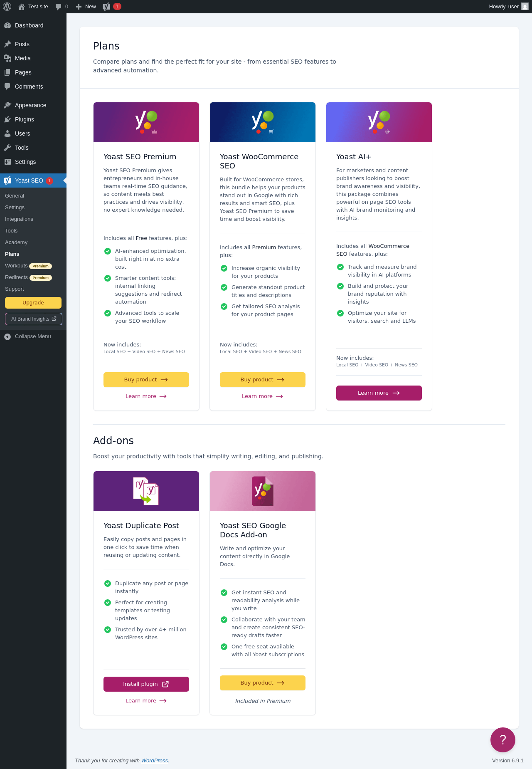Image resolution: width=532 pixels, height=769 pixels.
Task: Select the Plans submenu item
Action: tap(12, 254)
